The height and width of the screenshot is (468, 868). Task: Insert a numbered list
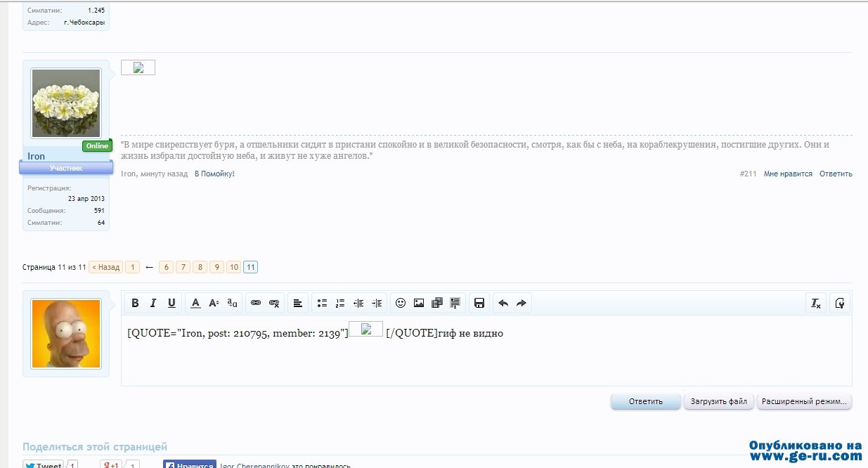coord(340,303)
